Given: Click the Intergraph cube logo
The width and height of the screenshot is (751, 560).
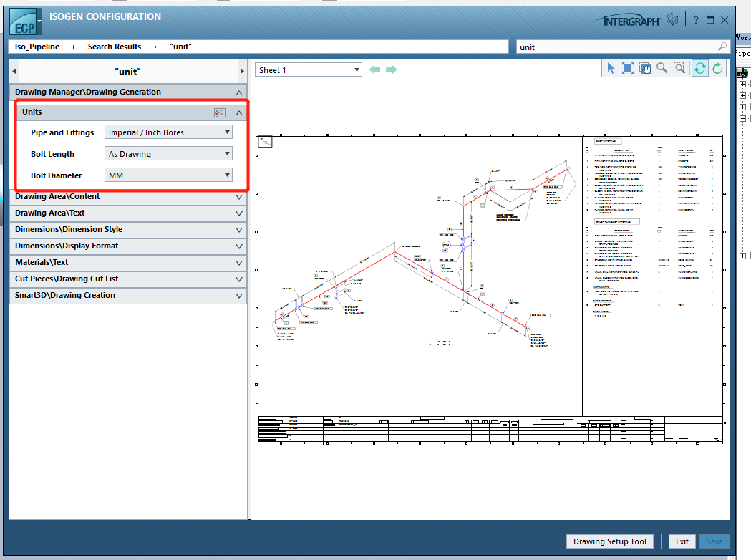Looking at the screenshot, I should click(672, 19).
